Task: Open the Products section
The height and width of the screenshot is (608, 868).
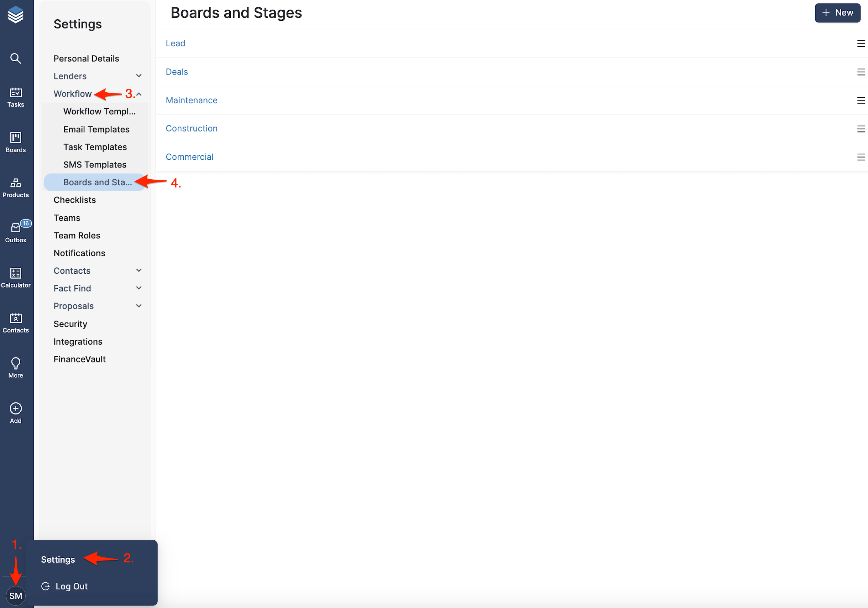Action: (15, 186)
